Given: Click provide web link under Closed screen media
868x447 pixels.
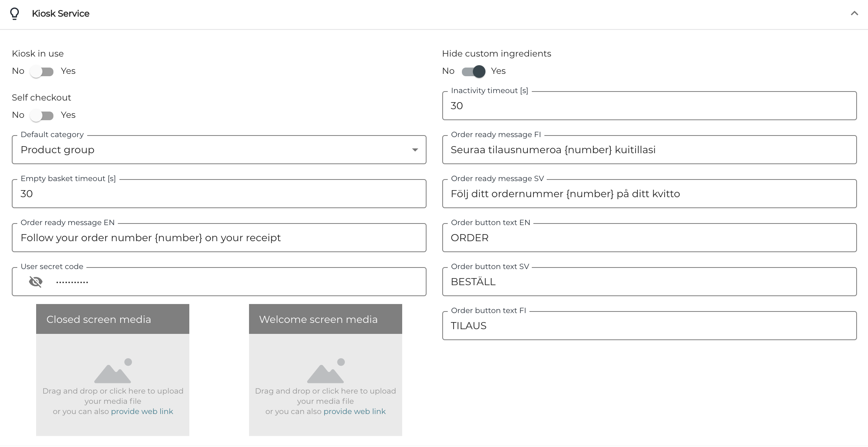Looking at the screenshot, I should [x=142, y=411].
